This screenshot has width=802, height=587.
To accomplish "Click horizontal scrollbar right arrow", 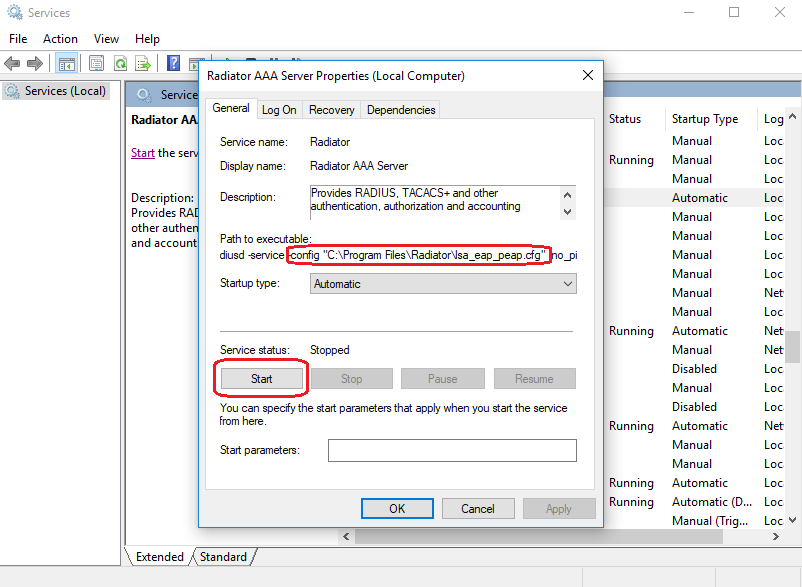I will (776, 536).
